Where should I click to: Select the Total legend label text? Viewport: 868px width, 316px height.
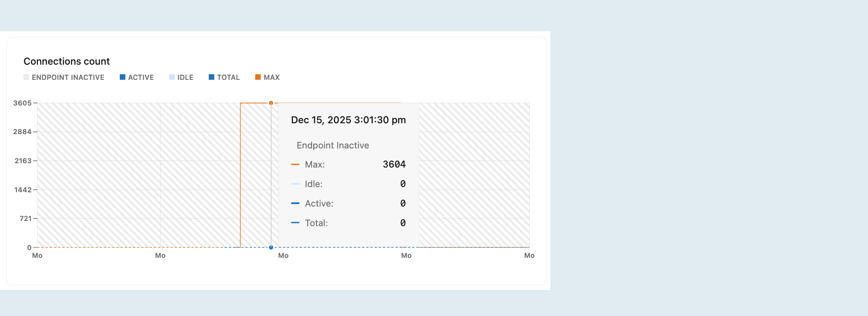point(229,77)
